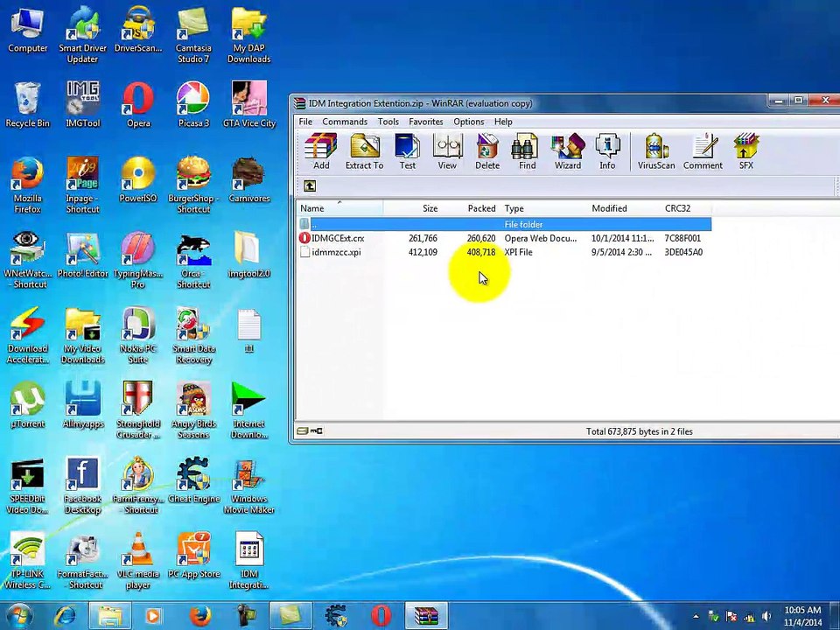Screen dimensions: 840x630
Task: Open the File menu
Action: click(x=305, y=122)
